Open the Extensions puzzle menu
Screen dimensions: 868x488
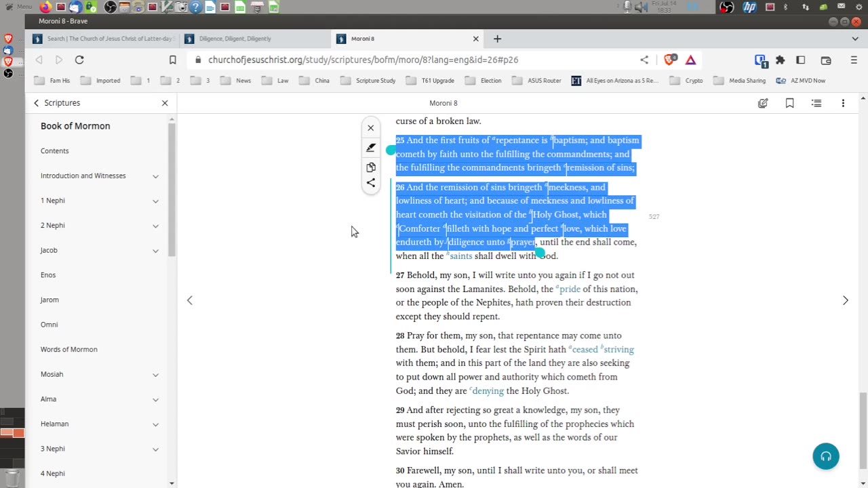tap(780, 60)
